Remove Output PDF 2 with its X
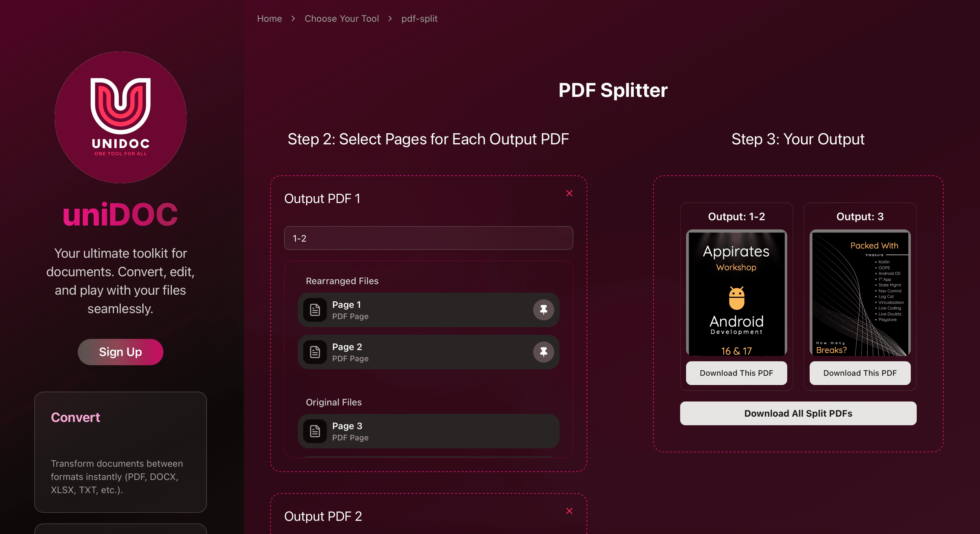Viewport: 980px width, 534px height. 569,511
